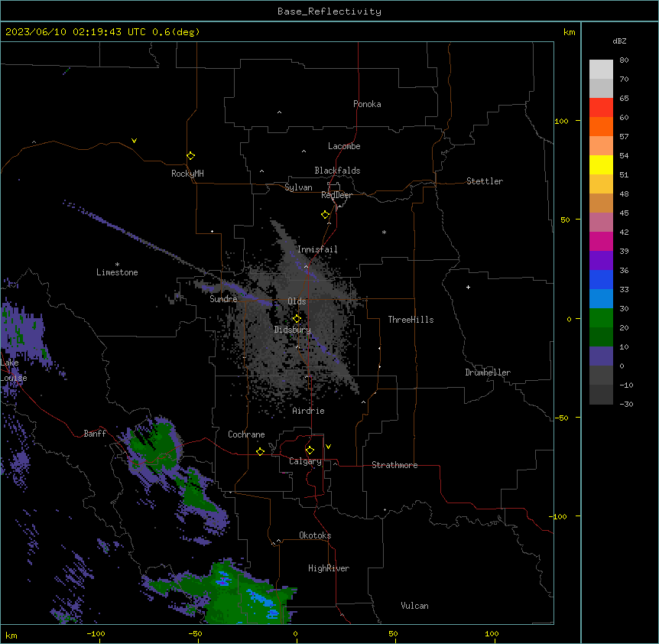Click the 80 value on the dBZ scale
This screenshot has width=659, height=644.
(x=624, y=60)
